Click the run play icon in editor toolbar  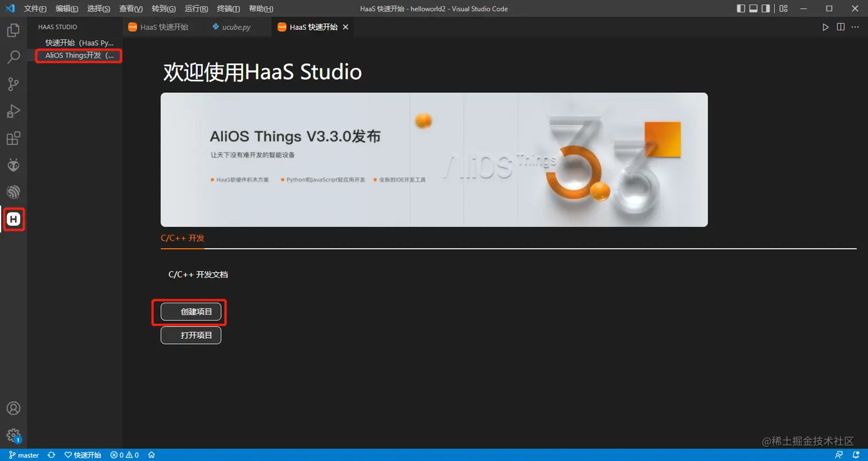pyautogui.click(x=826, y=27)
